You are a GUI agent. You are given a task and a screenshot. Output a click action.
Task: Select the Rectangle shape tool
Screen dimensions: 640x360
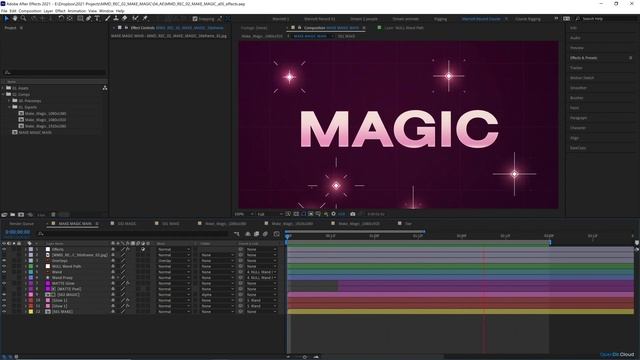tap(80, 18)
